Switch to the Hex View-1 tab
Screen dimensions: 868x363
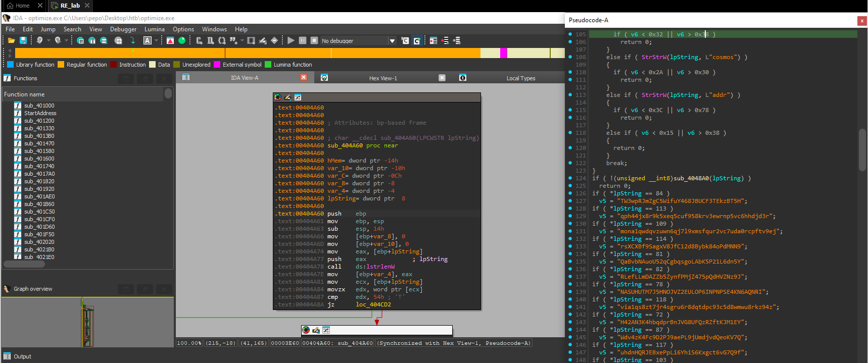tap(383, 78)
